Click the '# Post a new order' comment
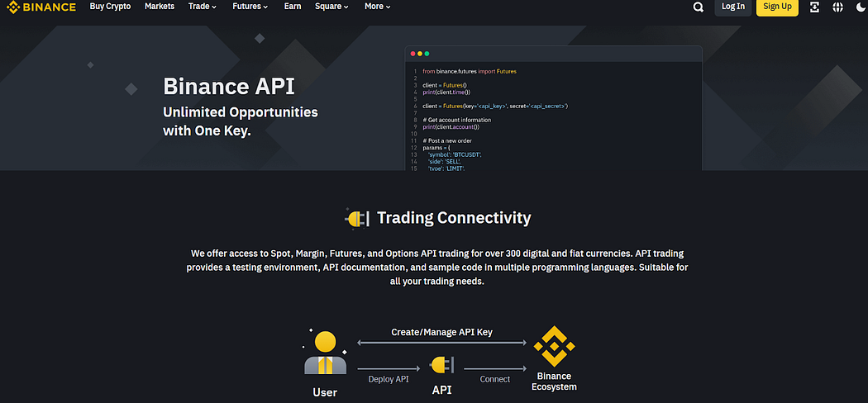The width and height of the screenshot is (868, 403). (449, 140)
